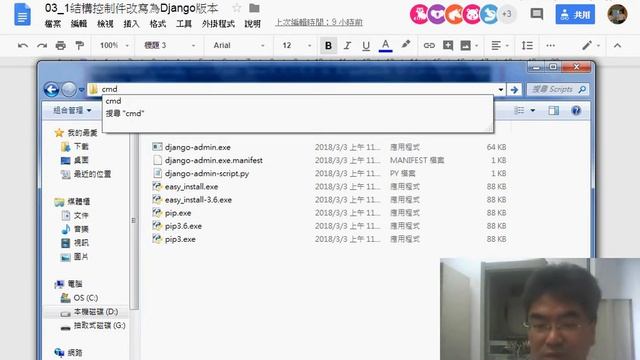Open the editing mode pencil dropdown
Image resolution: width=640 pixels, height=360 pixels.
point(590,45)
